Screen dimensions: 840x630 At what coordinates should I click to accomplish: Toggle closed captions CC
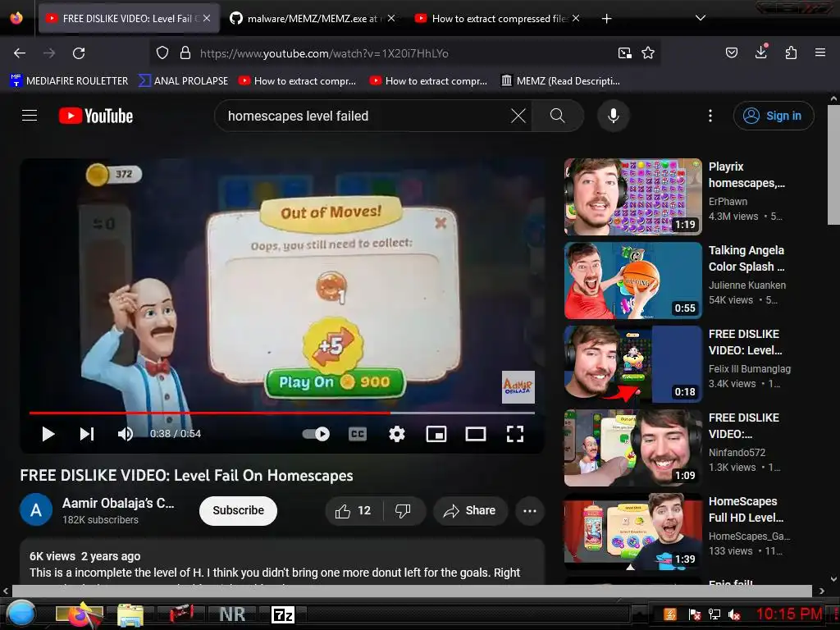(358, 434)
